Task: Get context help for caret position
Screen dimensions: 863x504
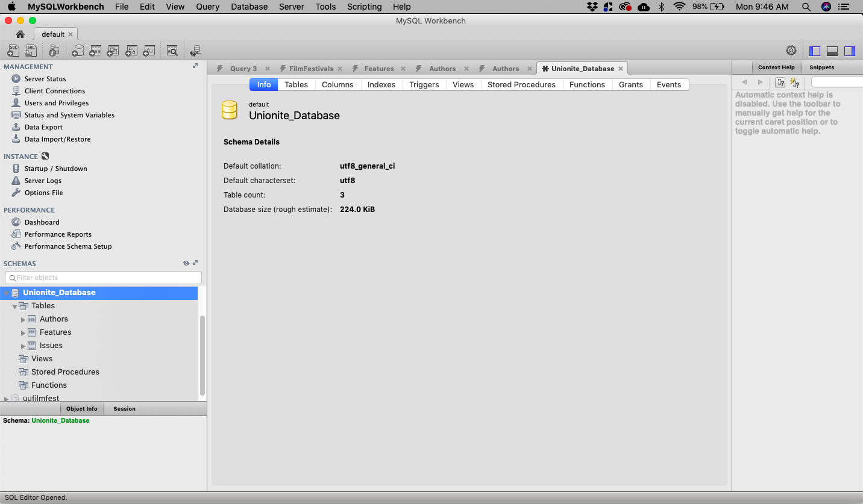Action: click(x=780, y=82)
